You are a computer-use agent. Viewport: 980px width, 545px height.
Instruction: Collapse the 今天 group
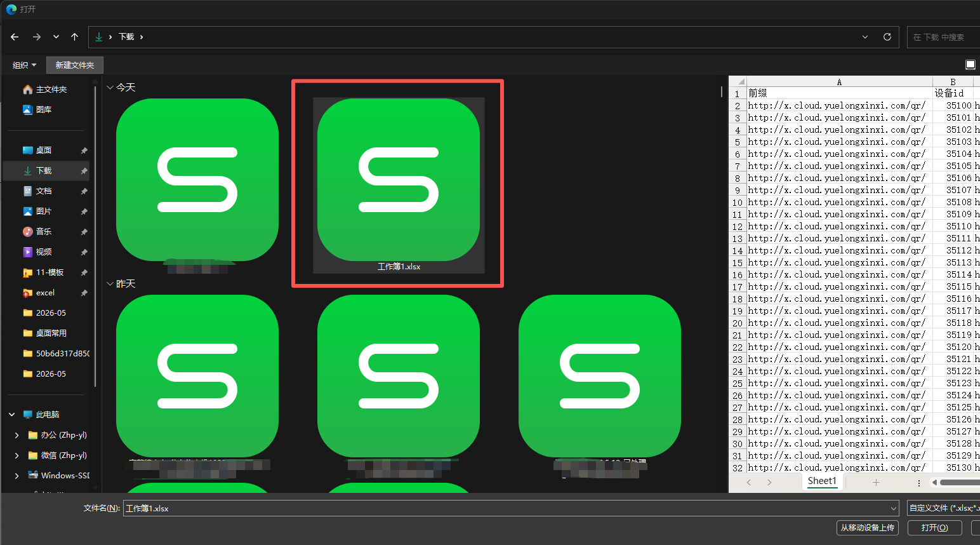[x=110, y=88]
